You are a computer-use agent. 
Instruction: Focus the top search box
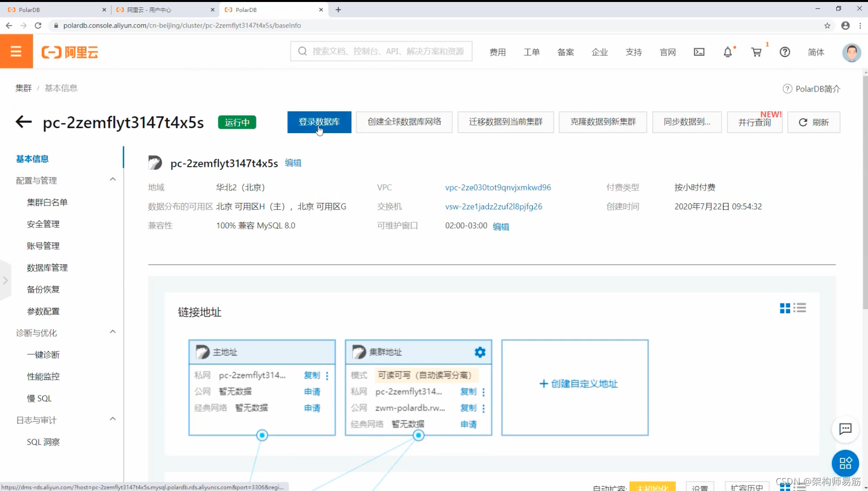point(381,51)
